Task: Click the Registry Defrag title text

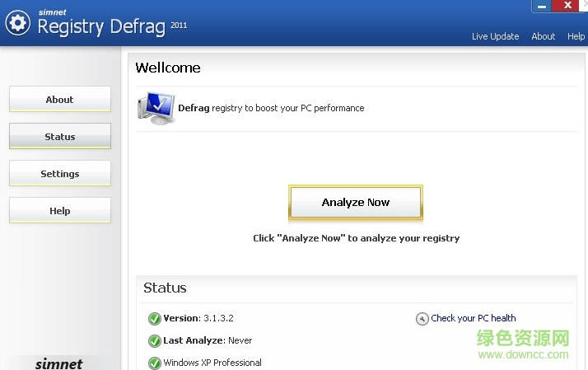Action: tap(101, 26)
